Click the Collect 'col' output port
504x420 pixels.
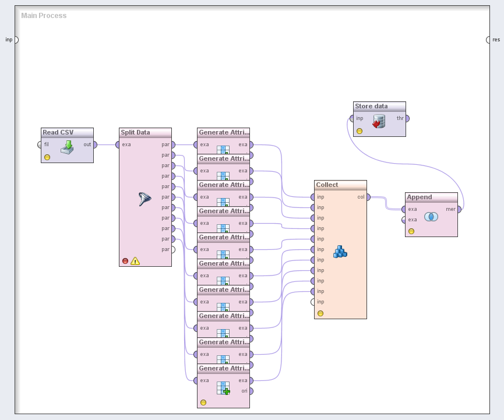click(x=369, y=197)
